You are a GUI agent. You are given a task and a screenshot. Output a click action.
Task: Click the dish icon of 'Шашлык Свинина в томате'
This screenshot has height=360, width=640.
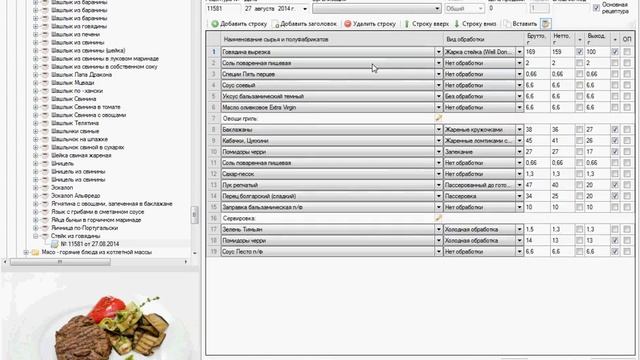click(x=45, y=107)
